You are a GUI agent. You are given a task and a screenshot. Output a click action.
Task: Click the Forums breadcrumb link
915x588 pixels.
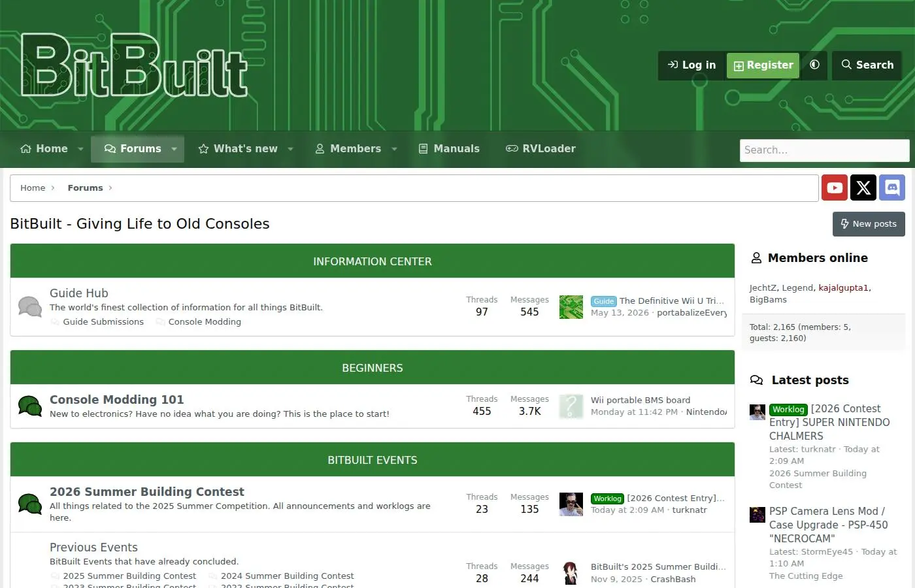tap(86, 188)
